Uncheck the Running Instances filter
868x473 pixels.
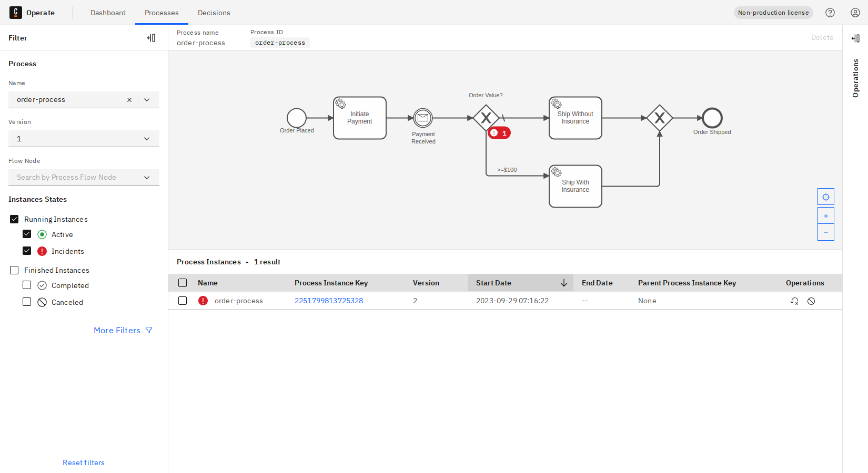click(14, 219)
